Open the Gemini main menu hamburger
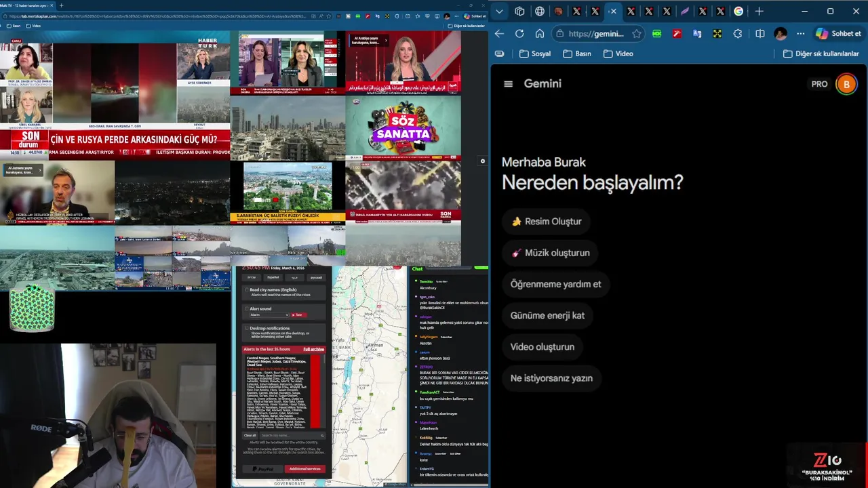This screenshot has height=488, width=868. [509, 84]
